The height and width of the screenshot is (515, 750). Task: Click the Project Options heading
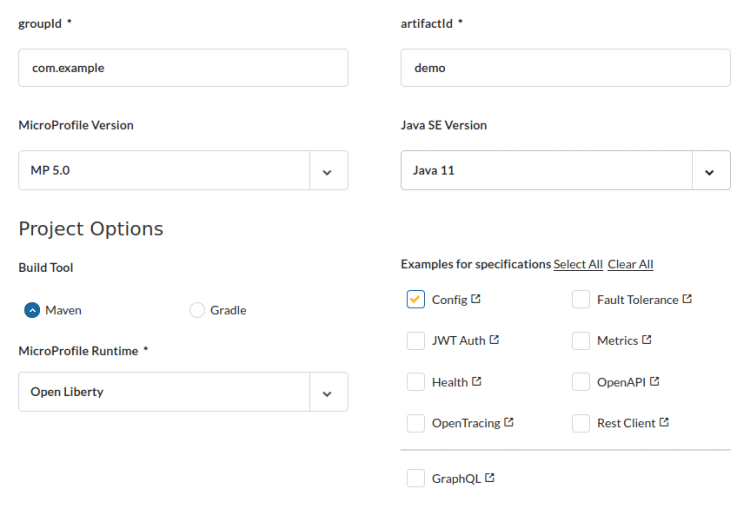click(x=91, y=229)
